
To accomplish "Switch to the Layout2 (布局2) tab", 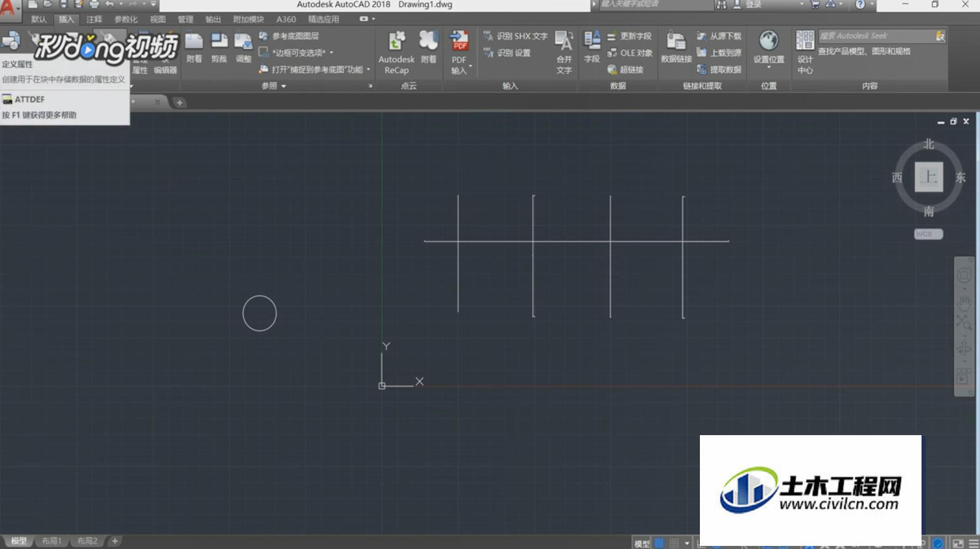I will coord(87,541).
